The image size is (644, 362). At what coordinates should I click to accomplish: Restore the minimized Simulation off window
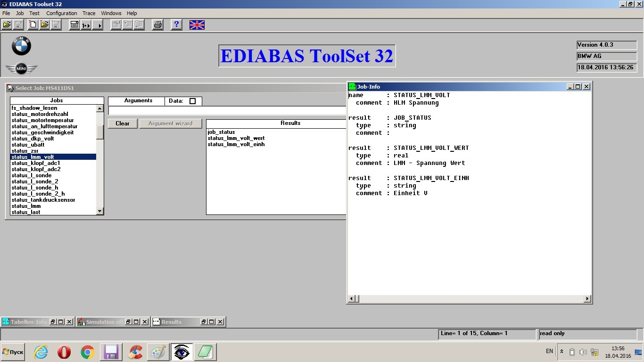point(129,322)
